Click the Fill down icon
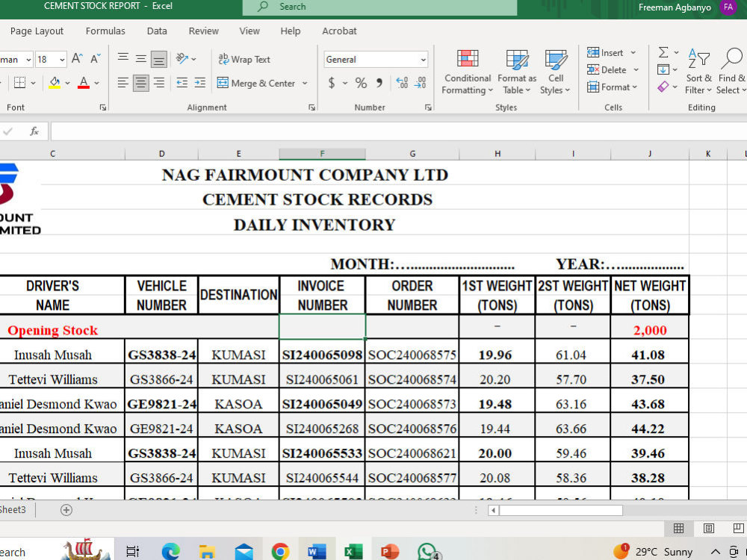This screenshot has height=560, width=747. point(663,69)
